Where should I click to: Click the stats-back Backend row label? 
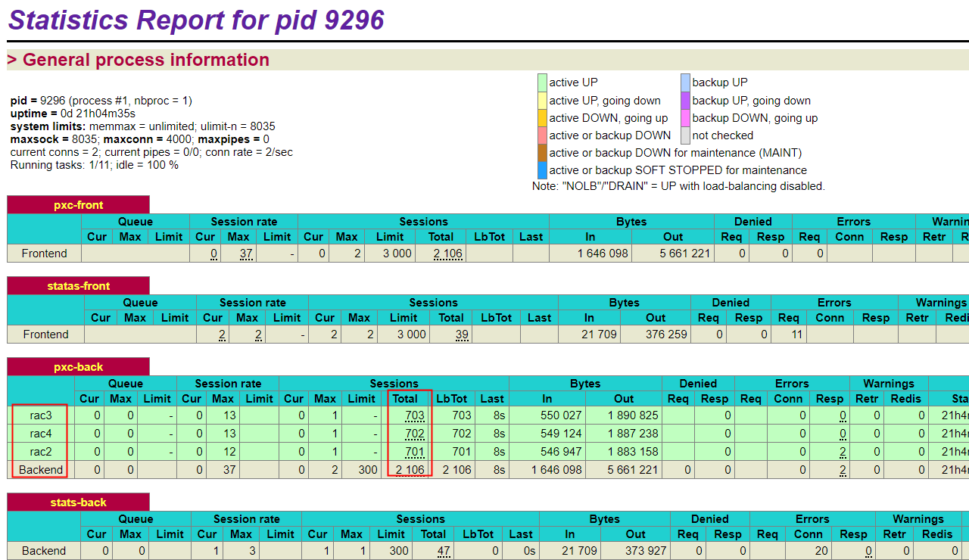[44, 551]
